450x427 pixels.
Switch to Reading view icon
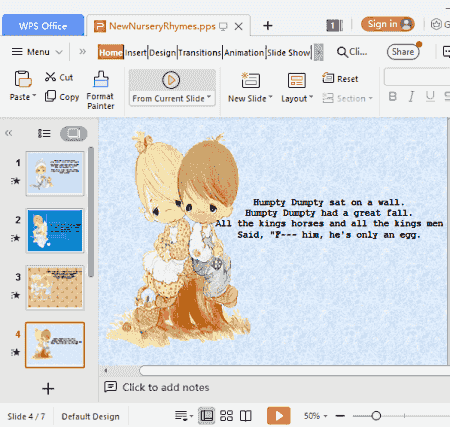click(x=246, y=416)
